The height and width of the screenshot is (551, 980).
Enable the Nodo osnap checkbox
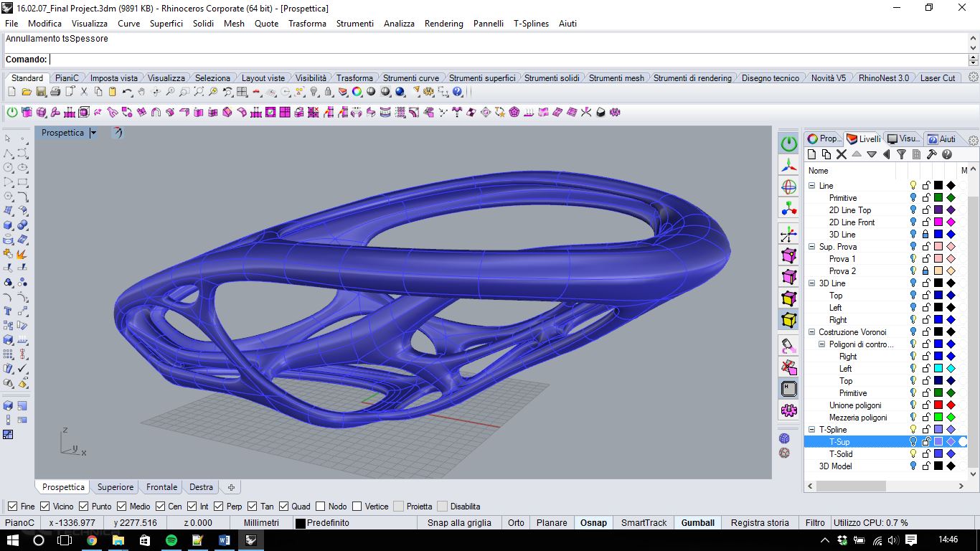coord(320,507)
